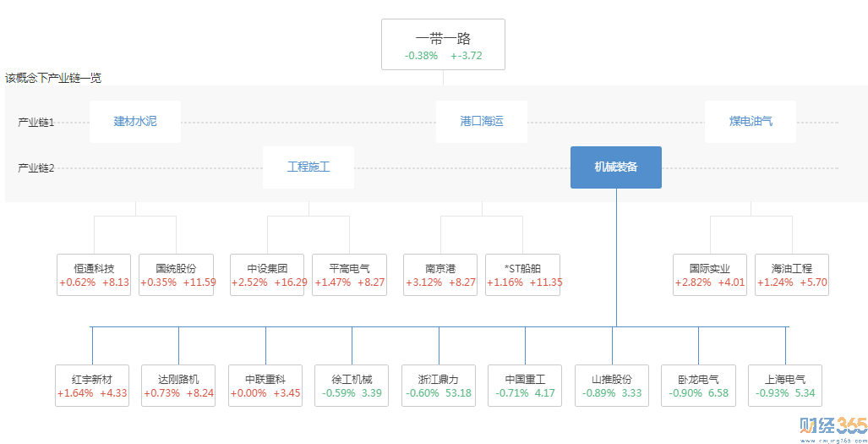Open the 平高电气 stock card

tap(349, 275)
